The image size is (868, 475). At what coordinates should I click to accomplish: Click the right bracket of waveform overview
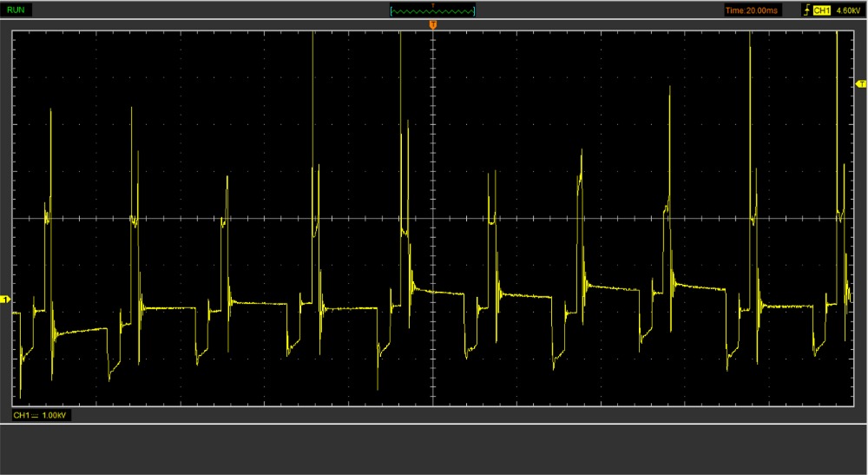475,10
